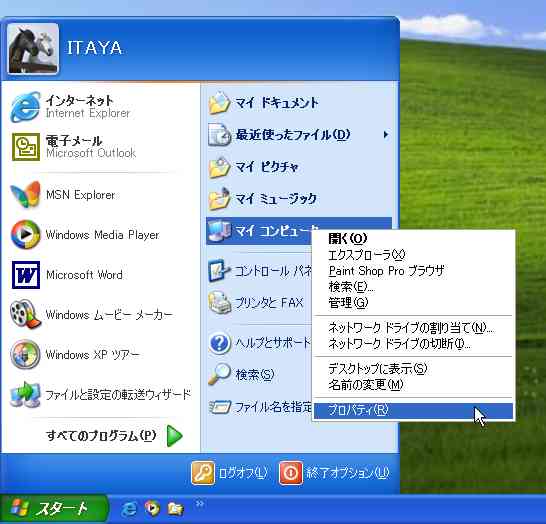Choose ネットワーク ドライブの割り当て(N)...
The image size is (546, 524).
tap(413, 328)
